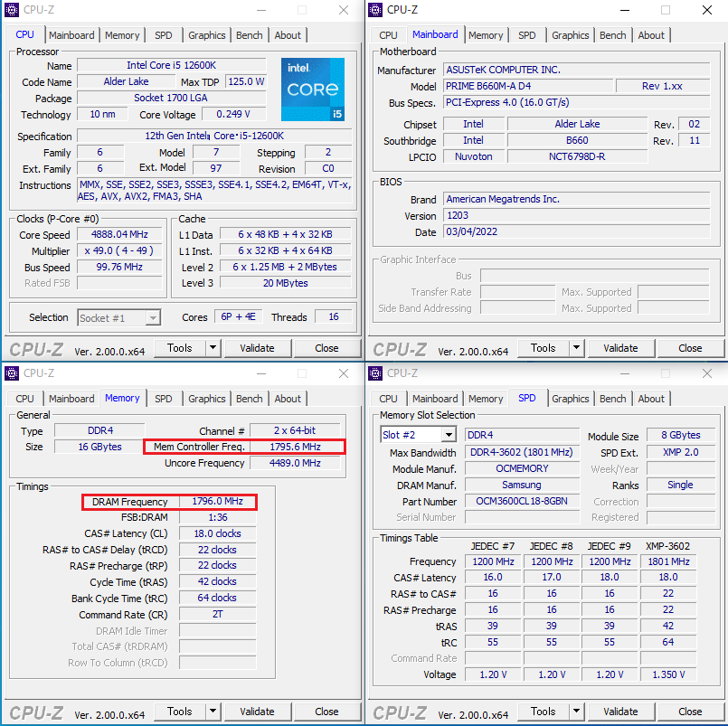Click Uncore Frequency value 4489.0 MHz

295,463
